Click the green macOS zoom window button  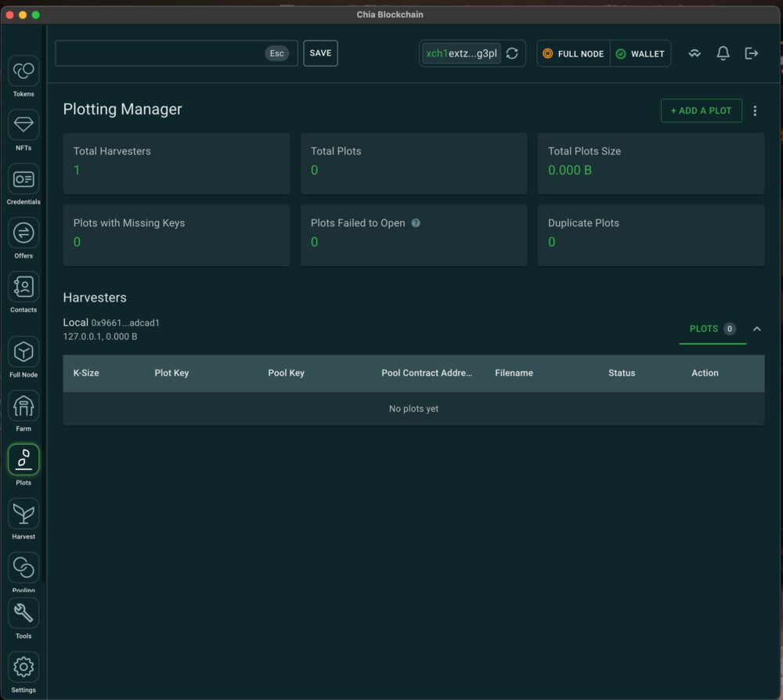35,15
